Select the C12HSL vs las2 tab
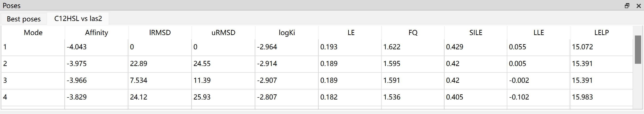The width and height of the screenshot is (644, 114). [78, 19]
